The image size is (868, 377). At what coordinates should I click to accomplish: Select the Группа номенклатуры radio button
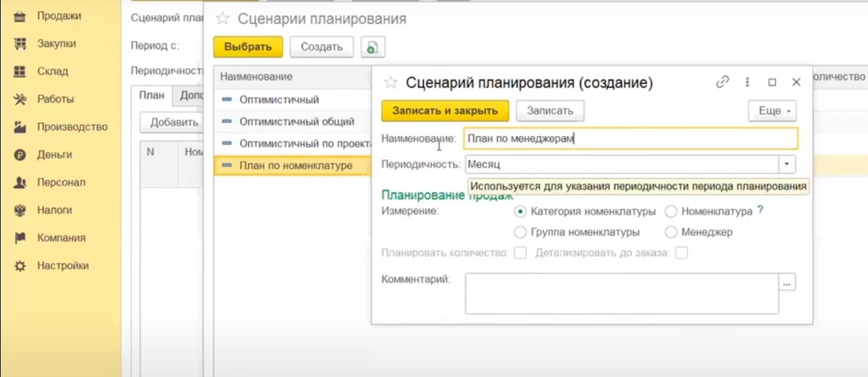tap(519, 232)
